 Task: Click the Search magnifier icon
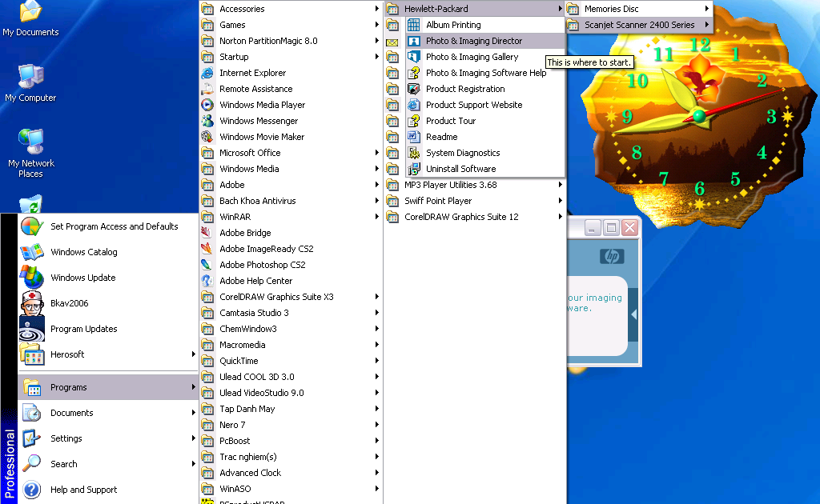pos(32,464)
